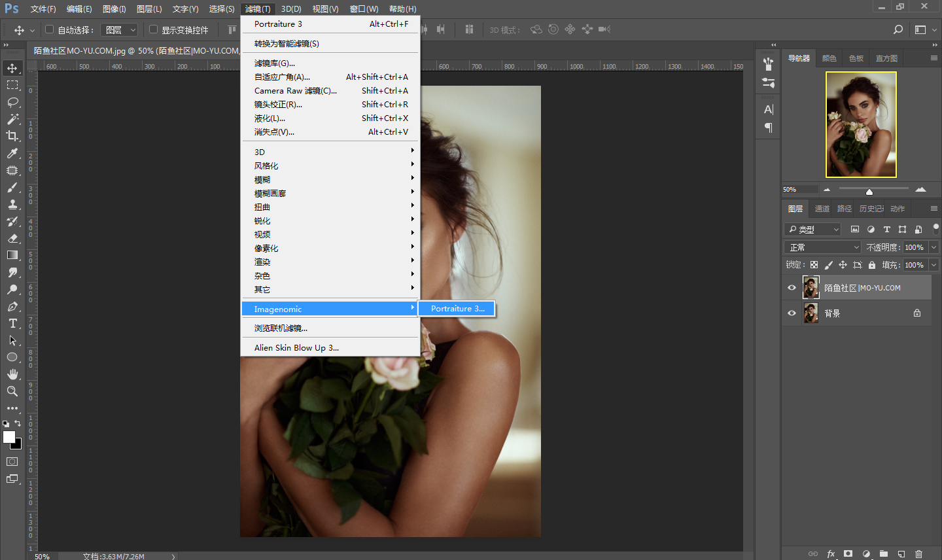
Task: Launch Alien Skin Blow Up 3...
Action: 330,348
